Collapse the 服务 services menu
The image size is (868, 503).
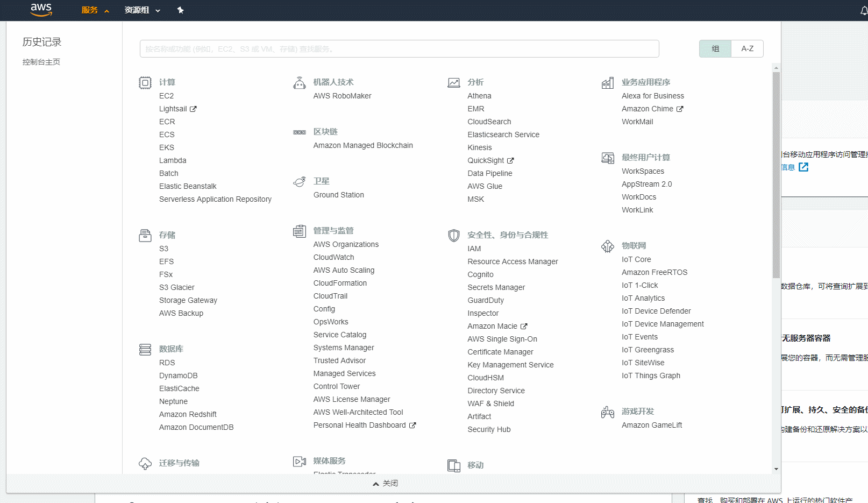tap(95, 10)
